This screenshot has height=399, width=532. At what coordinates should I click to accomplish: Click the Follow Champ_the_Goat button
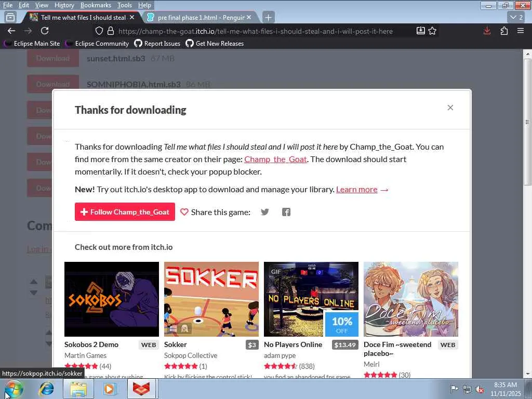pyautogui.click(x=125, y=212)
